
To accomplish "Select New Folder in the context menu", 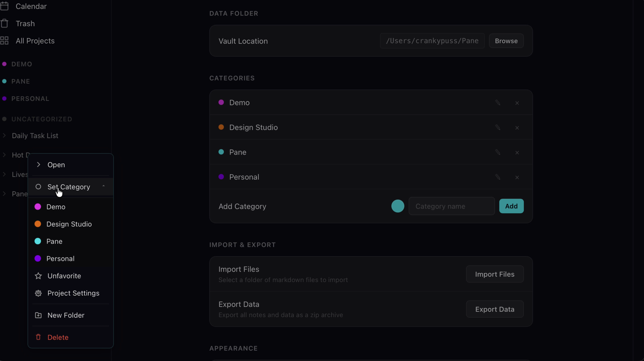I will coord(70,315).
